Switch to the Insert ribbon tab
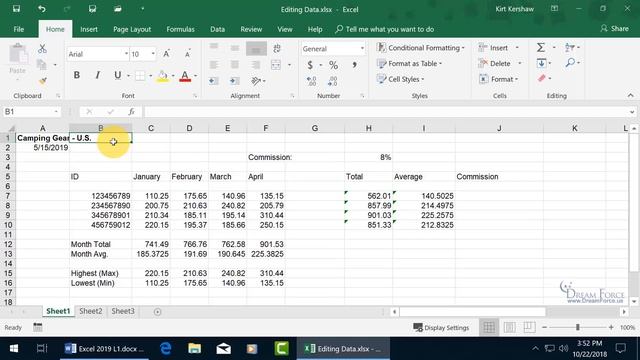The width and height of the screenshot is (640, 360). point(89,29)
